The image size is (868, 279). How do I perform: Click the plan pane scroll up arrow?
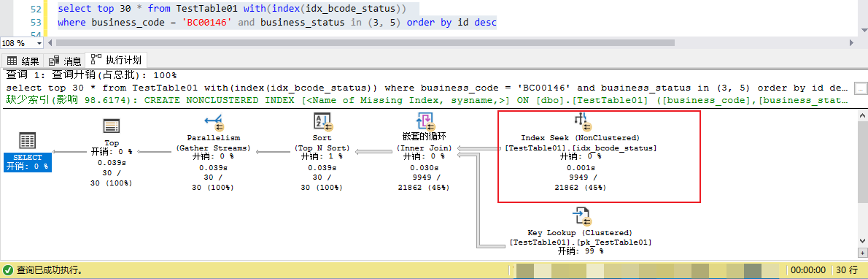coord(862,115)
